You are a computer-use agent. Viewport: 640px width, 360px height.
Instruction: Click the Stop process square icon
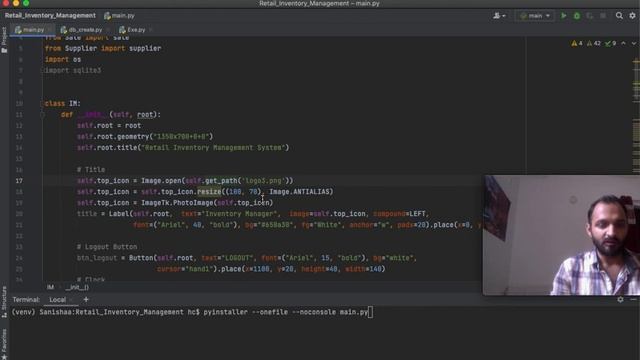tap(603, 16)
